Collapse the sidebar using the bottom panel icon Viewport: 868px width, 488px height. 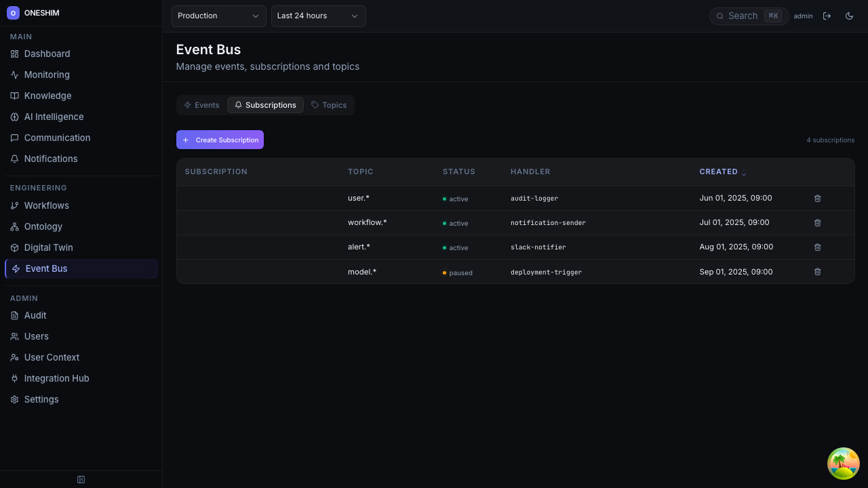point(81,480)
